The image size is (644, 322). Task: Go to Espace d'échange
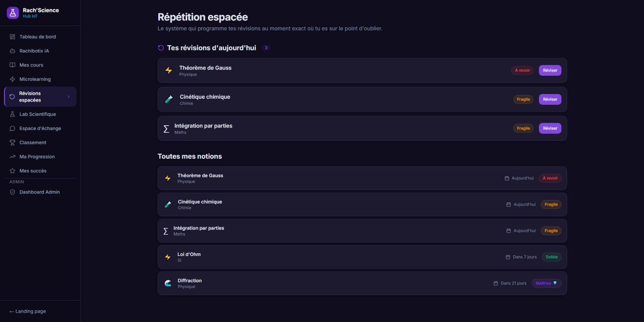(40, 128)
